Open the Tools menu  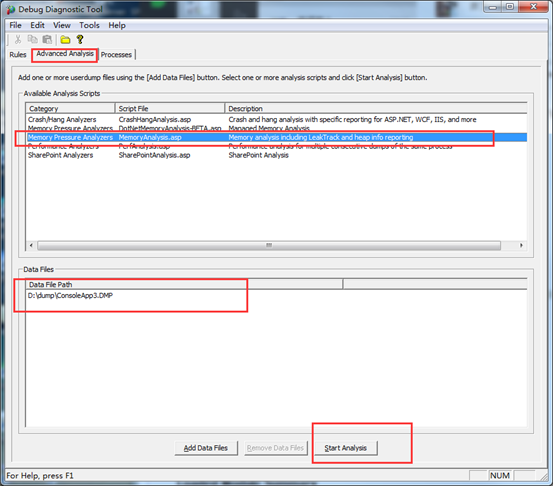point(89,25)
